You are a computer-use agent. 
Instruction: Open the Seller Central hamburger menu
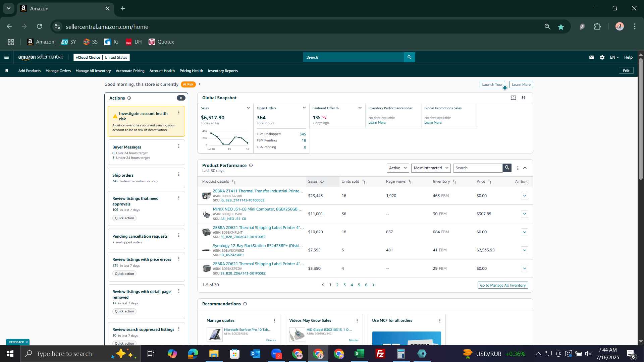6,57
